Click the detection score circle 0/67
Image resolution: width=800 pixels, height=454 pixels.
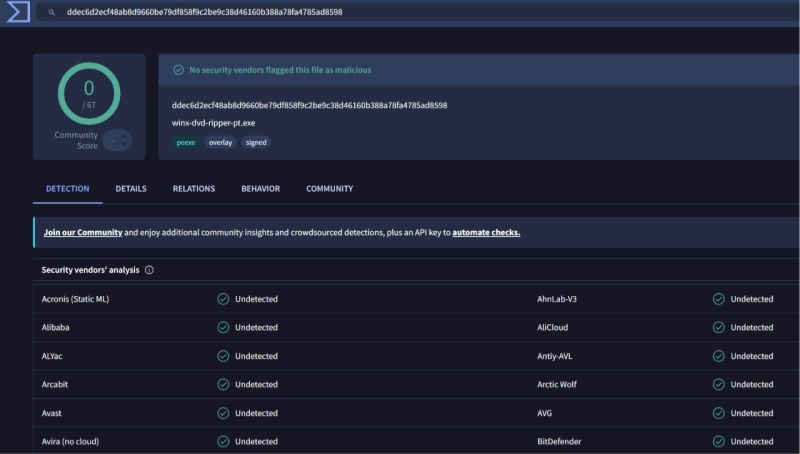click(89, 94)
